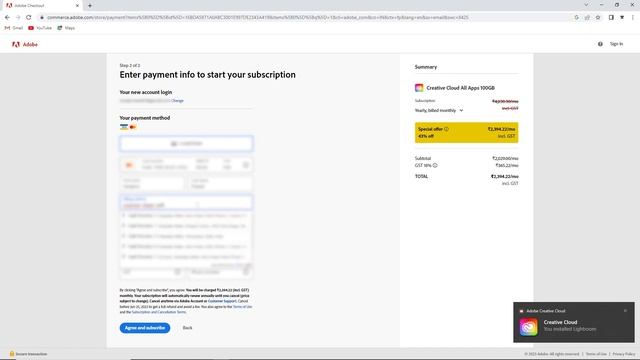
Task: Click the Back button
Action: pos(187,328)
